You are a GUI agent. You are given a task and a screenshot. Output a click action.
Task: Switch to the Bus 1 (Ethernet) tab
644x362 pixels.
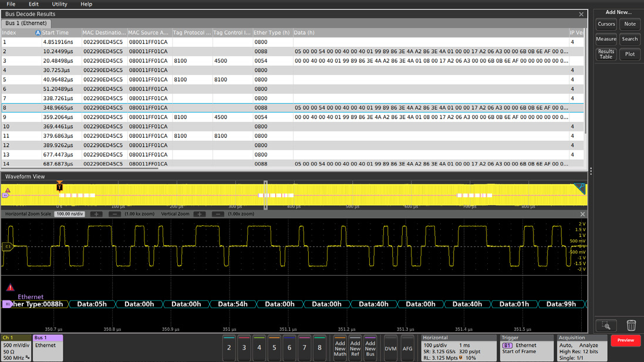coord(26,23)
